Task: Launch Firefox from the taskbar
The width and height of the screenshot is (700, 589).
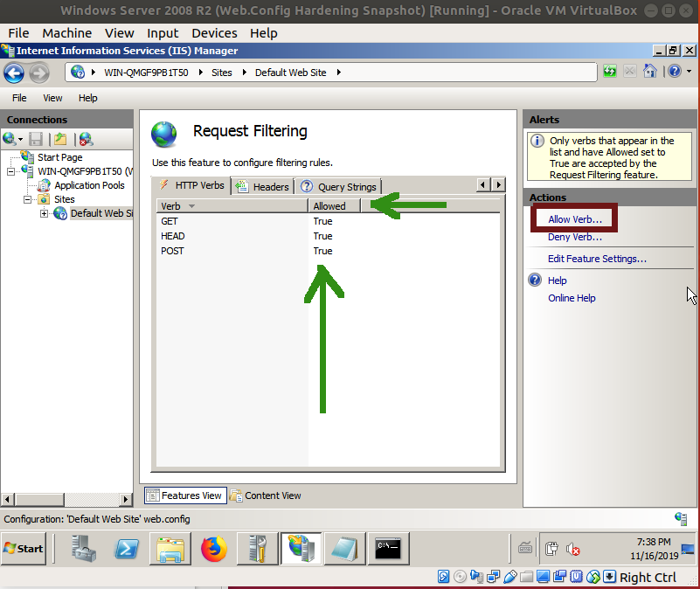Action: [x=214, y=549]
